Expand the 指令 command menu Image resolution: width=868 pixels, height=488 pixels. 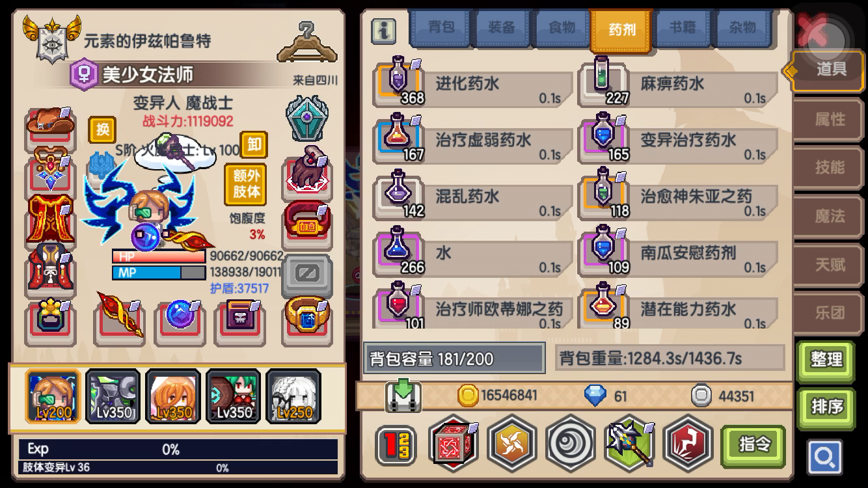pos(754,444)
